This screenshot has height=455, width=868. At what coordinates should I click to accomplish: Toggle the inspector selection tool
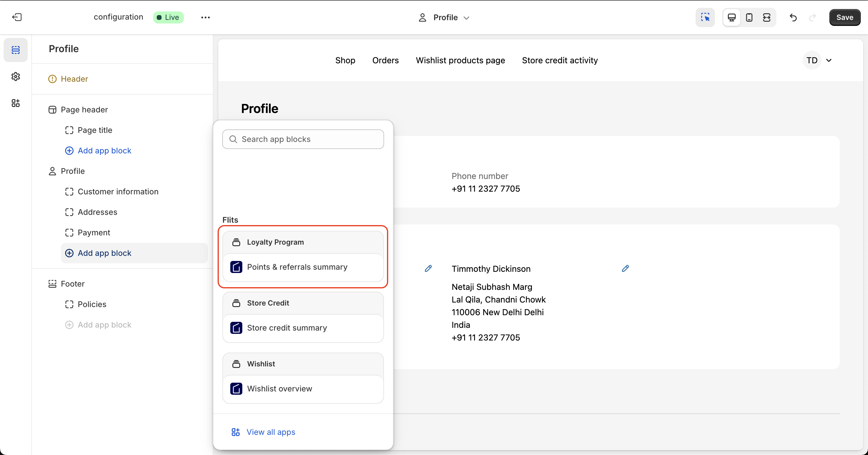point(705,17)
